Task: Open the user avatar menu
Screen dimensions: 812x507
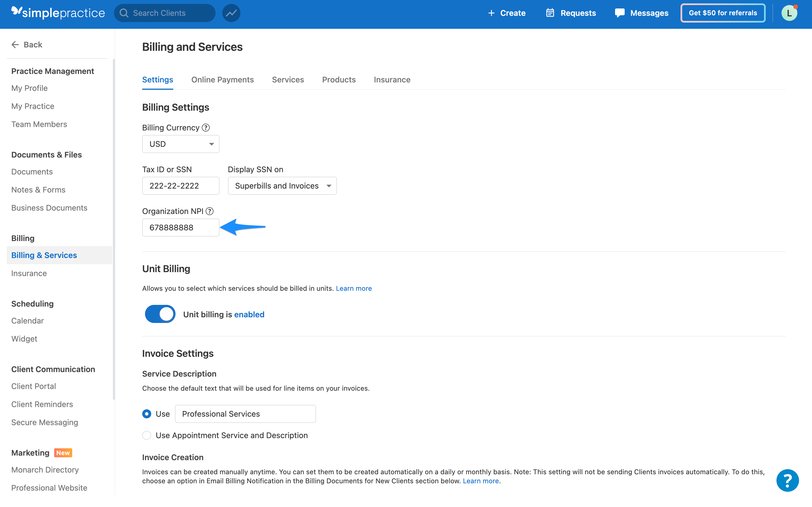Action: point(789,13)
